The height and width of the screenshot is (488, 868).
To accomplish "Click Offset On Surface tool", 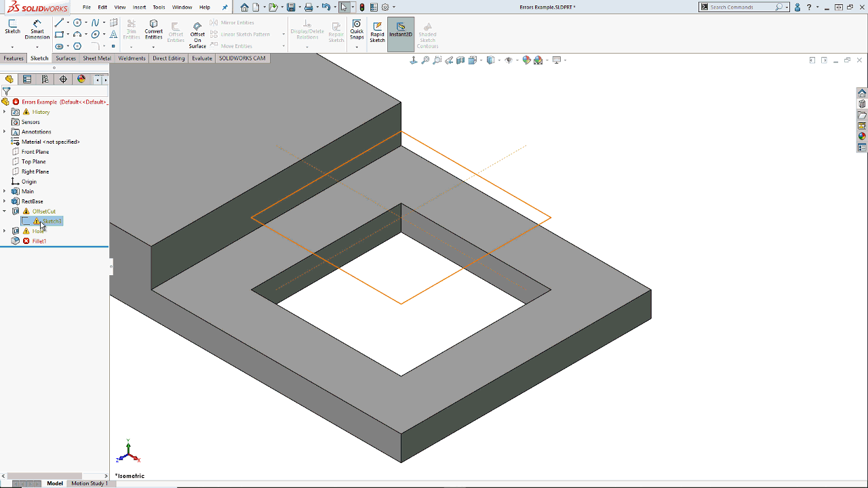I will tap(197, 34).
